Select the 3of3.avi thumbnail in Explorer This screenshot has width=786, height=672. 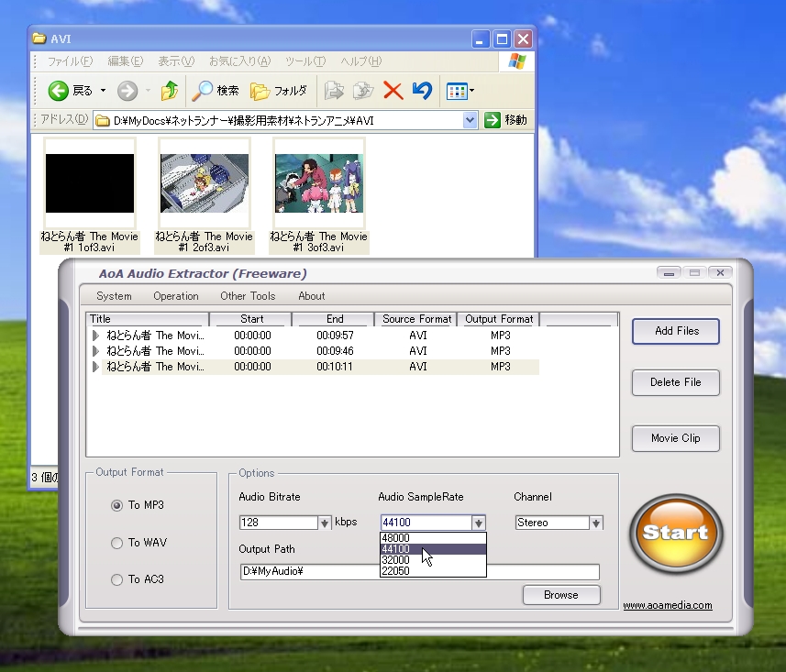click(x=319, y=183)
